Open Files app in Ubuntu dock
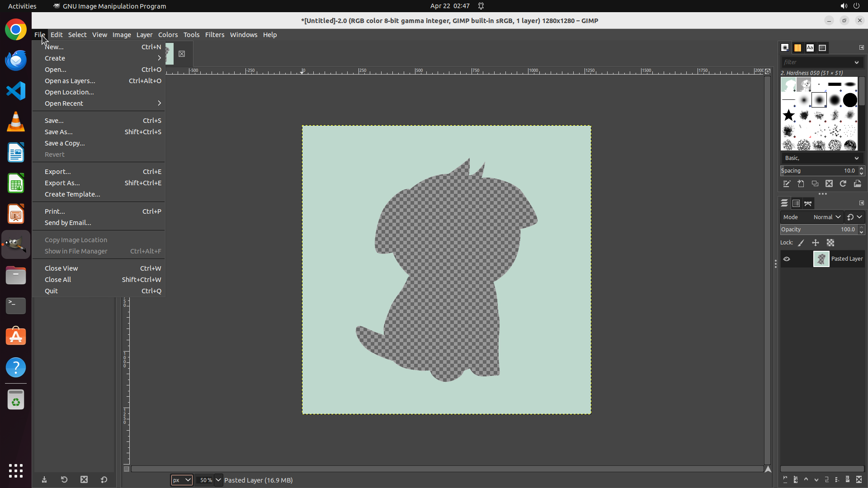 coord(16,275)
